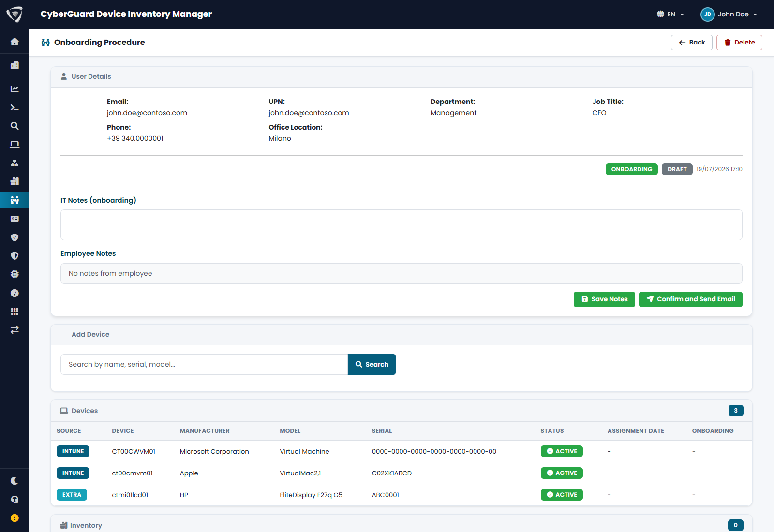Open the line chart icon in sidebar
774x532 pixels.
coord(15,89)
